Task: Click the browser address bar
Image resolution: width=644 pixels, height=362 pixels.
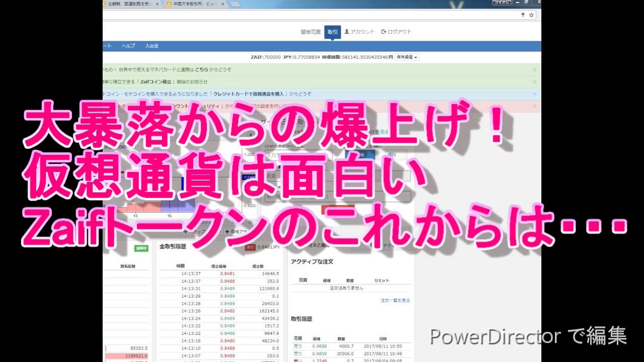Action: pos(302,15)
